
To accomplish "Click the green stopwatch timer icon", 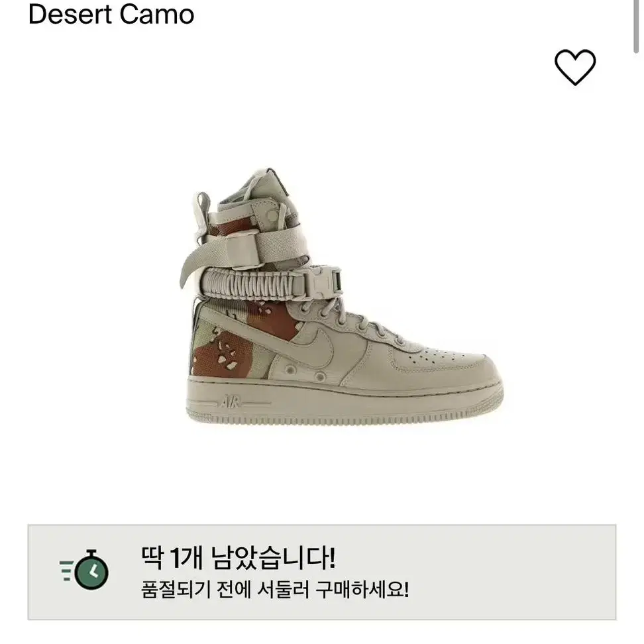I will tap(91, 570).
